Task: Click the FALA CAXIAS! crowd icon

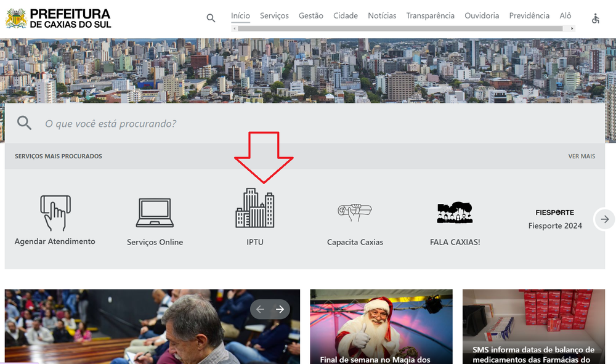Action: (x=455, y=212)
